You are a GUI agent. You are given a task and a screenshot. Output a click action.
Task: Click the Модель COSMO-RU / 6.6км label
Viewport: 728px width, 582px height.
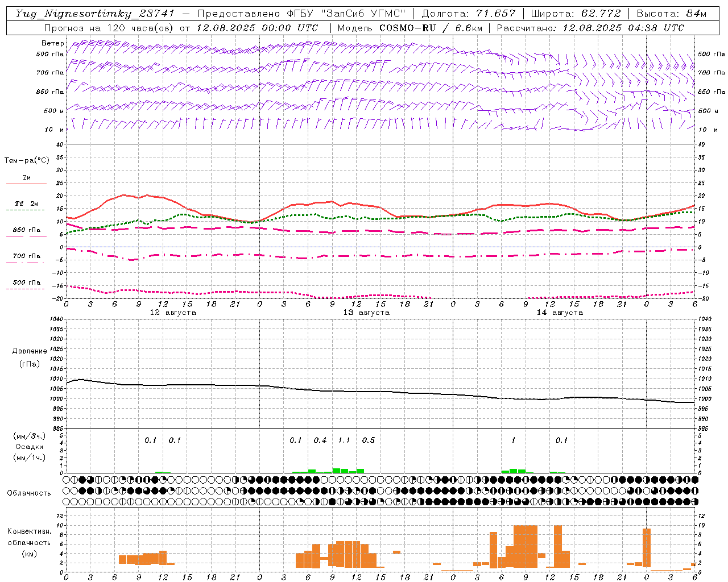[411, 28]
